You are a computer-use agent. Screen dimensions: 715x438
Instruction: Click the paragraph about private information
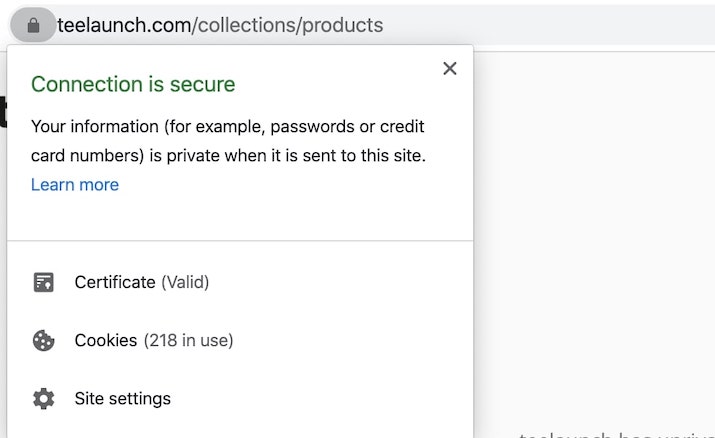(228, 141)
